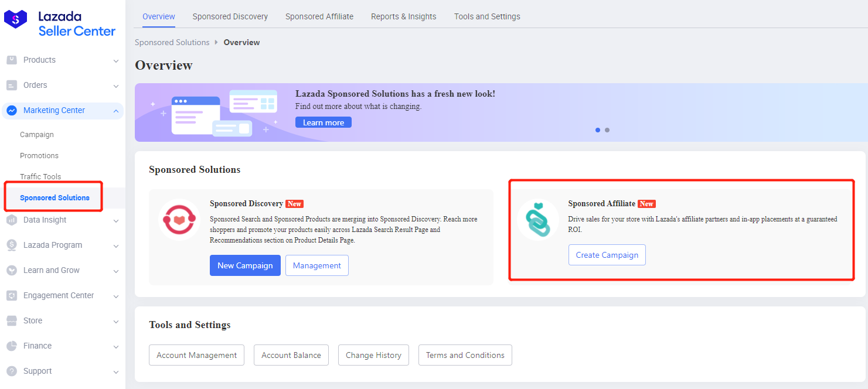Click the Lazada Seller Center logo
Screen dimensions: 868x389
click(60, 23)
